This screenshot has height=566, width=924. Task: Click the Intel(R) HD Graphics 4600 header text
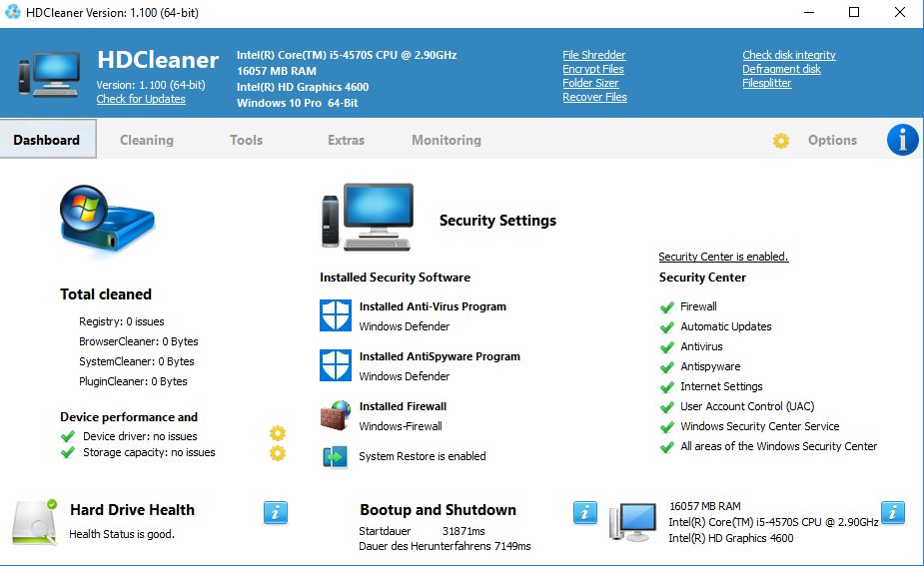(303, 87)
